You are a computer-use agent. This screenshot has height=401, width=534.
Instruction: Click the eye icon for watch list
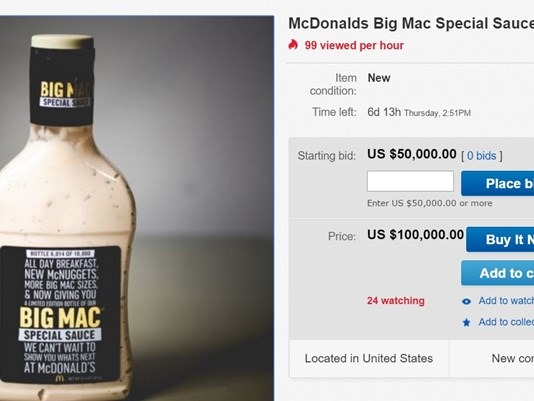[467, 302]
